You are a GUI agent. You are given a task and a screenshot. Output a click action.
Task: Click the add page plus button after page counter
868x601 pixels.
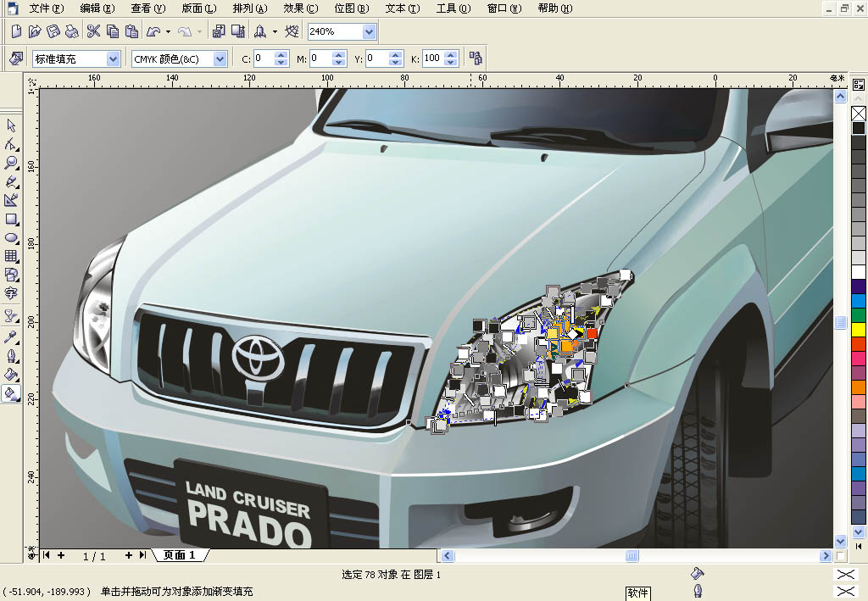point(129,555)
